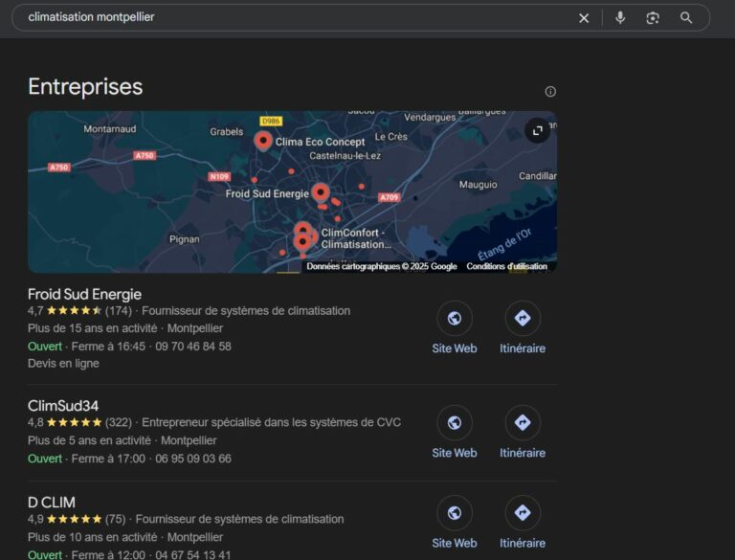Click Montarnaud town label on map

(110, 129)
